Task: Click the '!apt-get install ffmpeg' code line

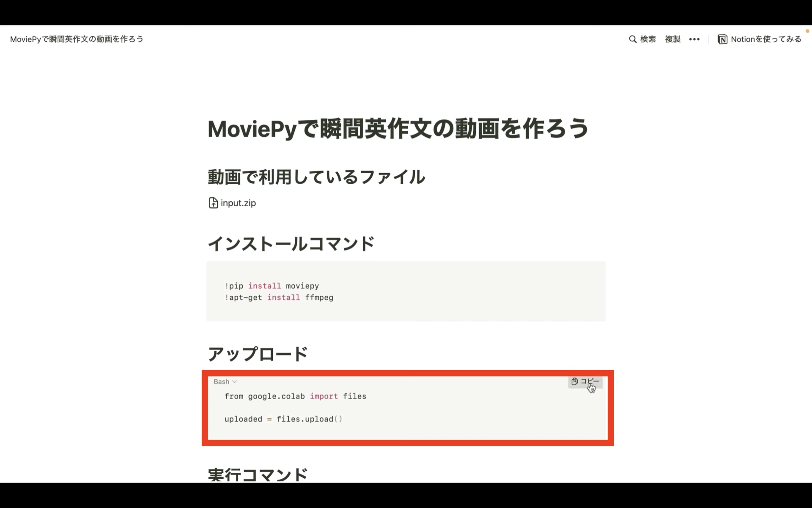Action: (x=279, y=297)
